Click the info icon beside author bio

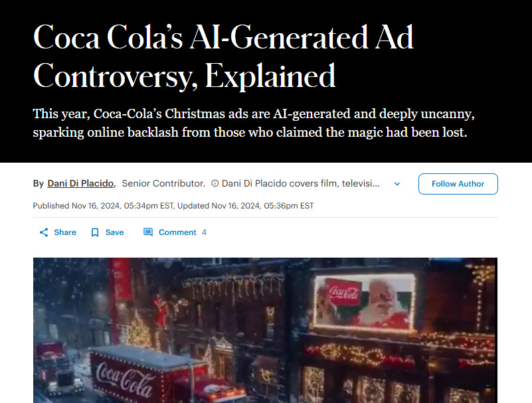click(215, 183)
